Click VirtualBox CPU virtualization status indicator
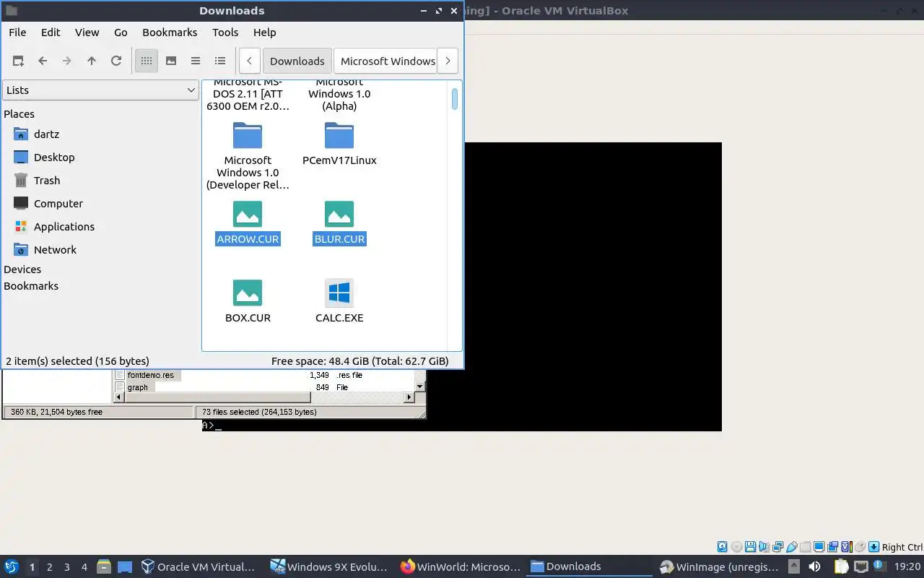924x578 pixels. click(847, 547)
